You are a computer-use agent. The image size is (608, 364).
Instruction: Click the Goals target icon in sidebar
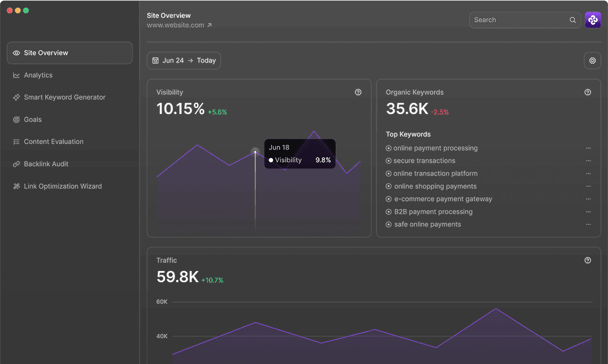(17, 119)
